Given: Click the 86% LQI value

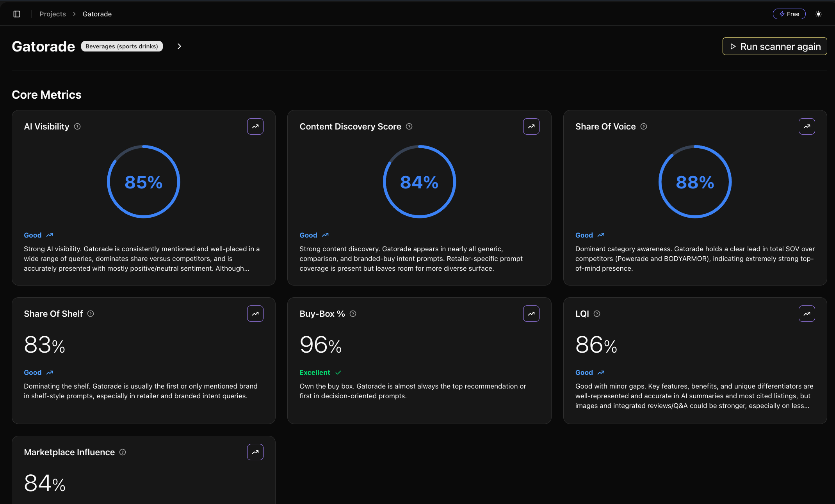Looking at the screenshot, I should (596, 345).
